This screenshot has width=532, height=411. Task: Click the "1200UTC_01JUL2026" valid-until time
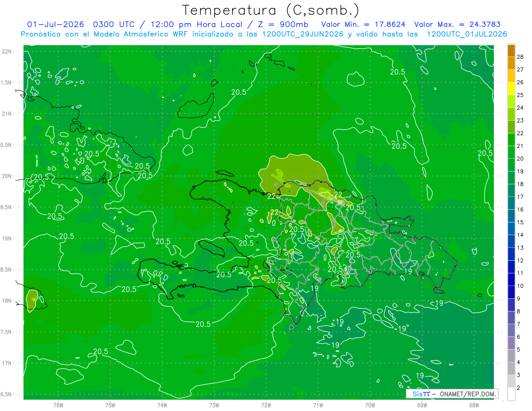coord(467,34)
